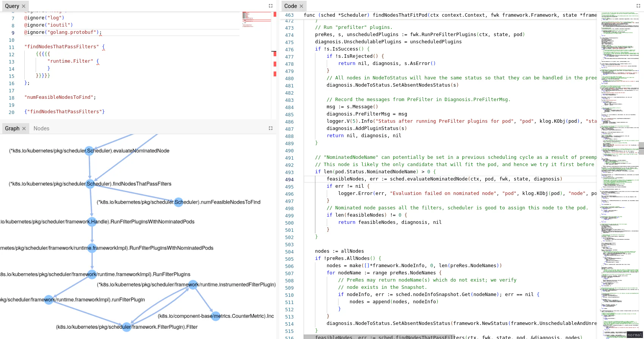644x339 pixels.
Task: Click the Handle.RunFilterPluginsWithNominatedPods node circle
Action: [x=92, y=222]
